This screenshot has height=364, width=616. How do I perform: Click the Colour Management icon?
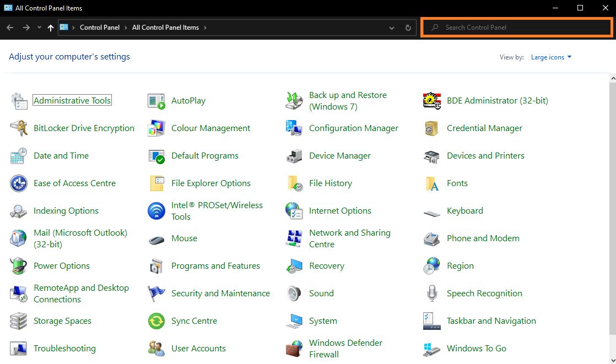coord(156,128)
